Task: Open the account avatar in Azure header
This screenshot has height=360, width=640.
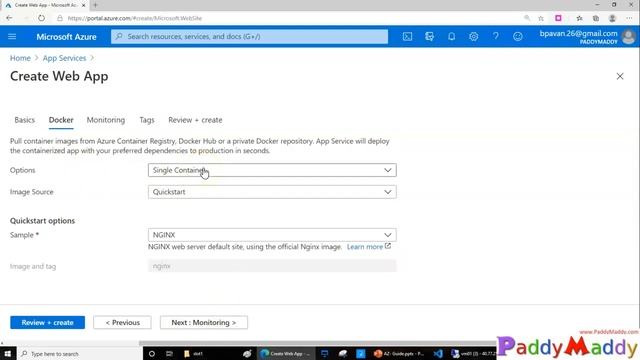Action: (x=629, y=37)
